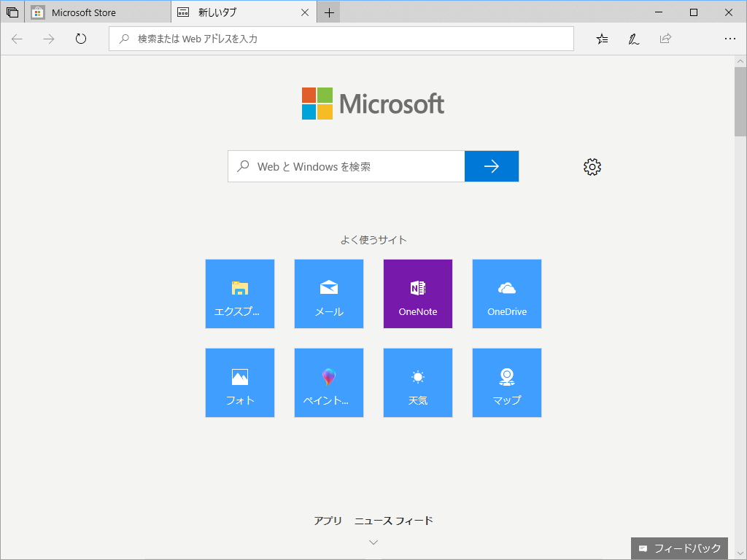This screenshot has height=560, width=747.
Task: Submit search with the blue arrow button
Action: pos(492,166)
